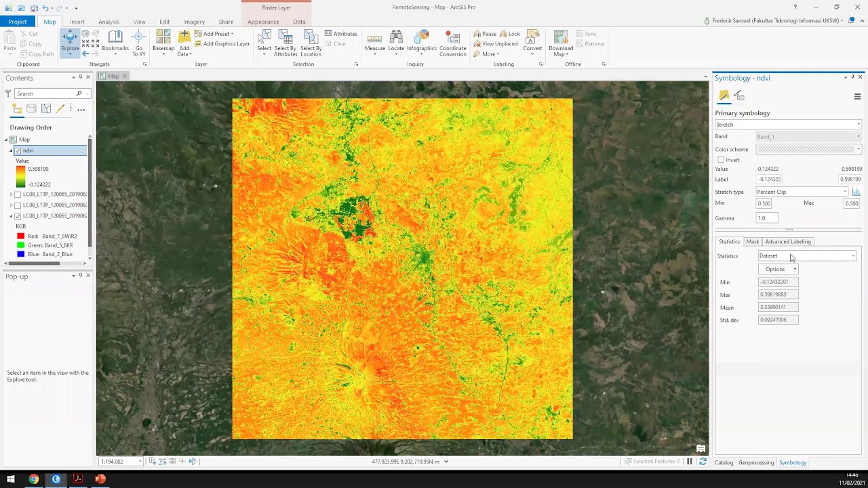This screenshot has height=488, width=868.
Task: Choose the Select features tool
Action: 264,42
